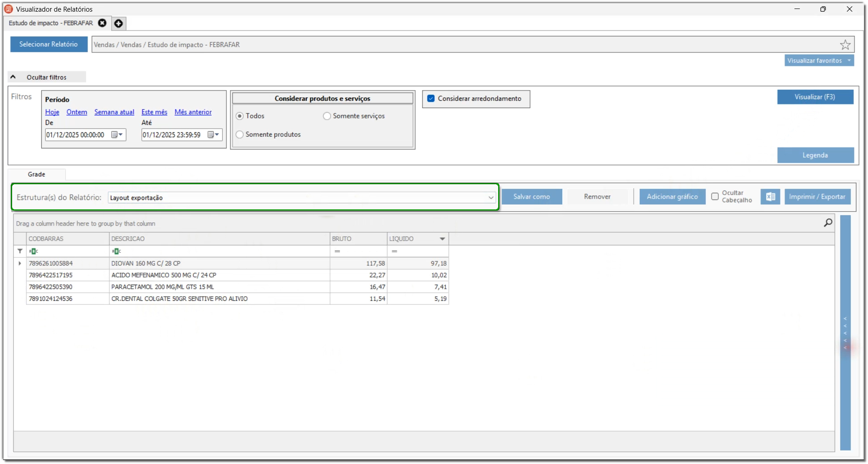The image size is (868, 464).
Task: Switch to the Grade tab
Action: tap(37, 174)
